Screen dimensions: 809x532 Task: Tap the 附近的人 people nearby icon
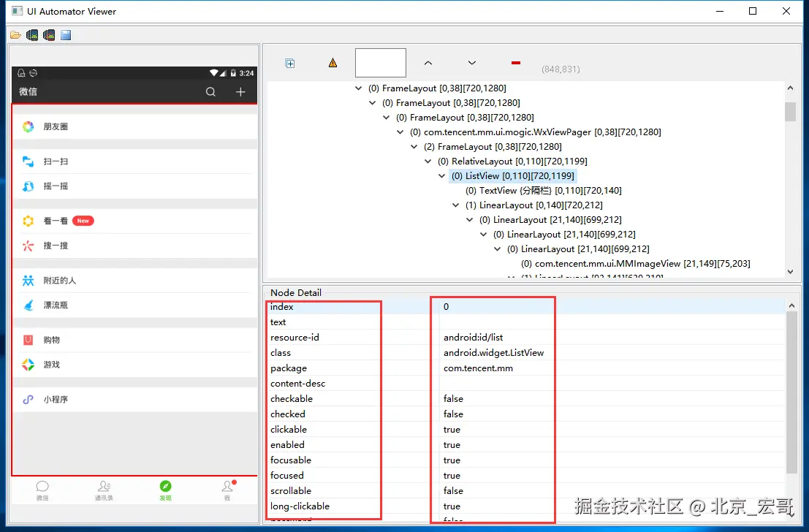tap(28, 280)
